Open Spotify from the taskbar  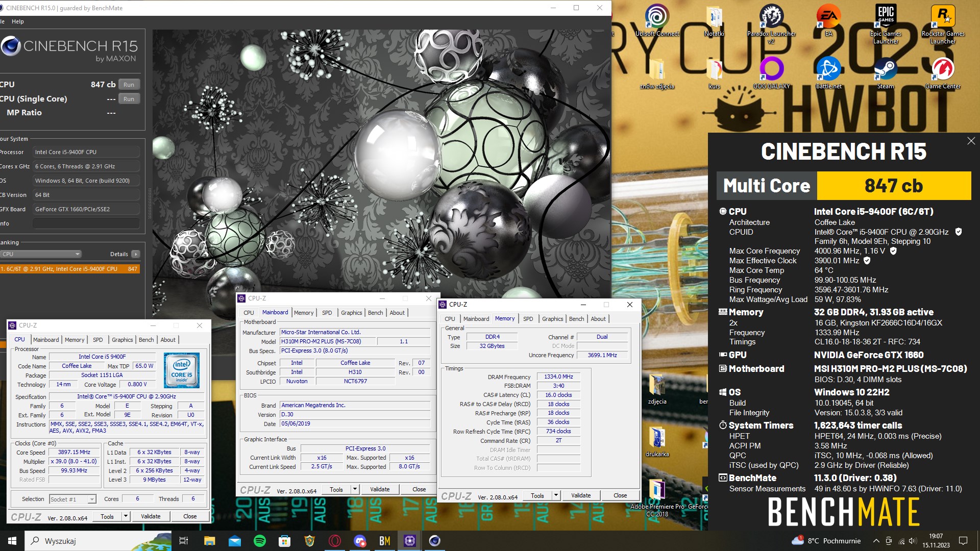tap(259, 541)
